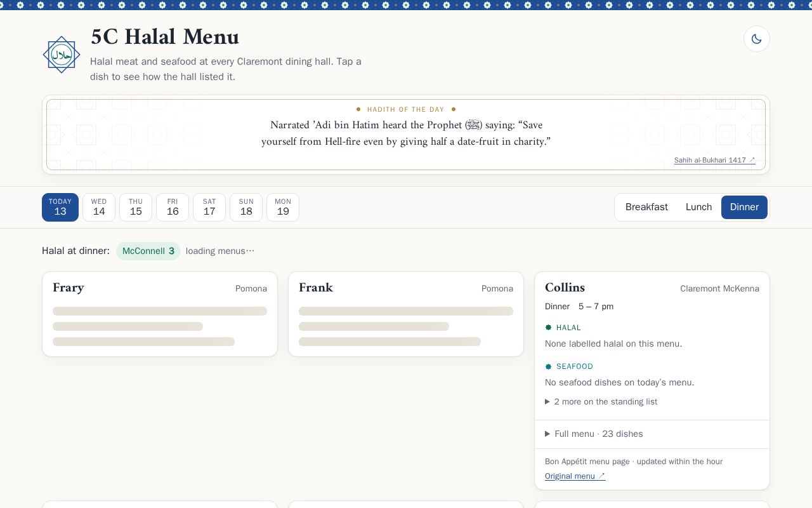Click the SEAFOOD section label in Collins
The height and width of the screenshot is (508, 812).
(x=569, y=366)
